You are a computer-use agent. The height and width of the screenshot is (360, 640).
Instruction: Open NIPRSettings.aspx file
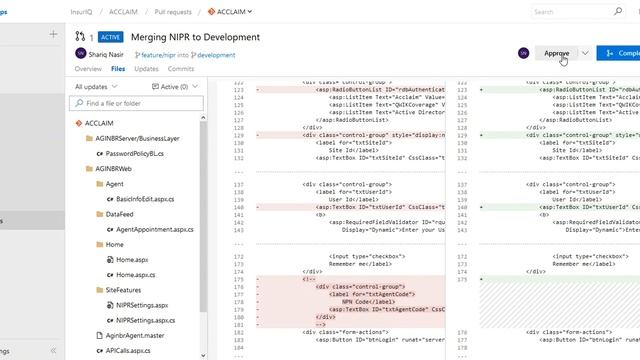tap(137, 305)
